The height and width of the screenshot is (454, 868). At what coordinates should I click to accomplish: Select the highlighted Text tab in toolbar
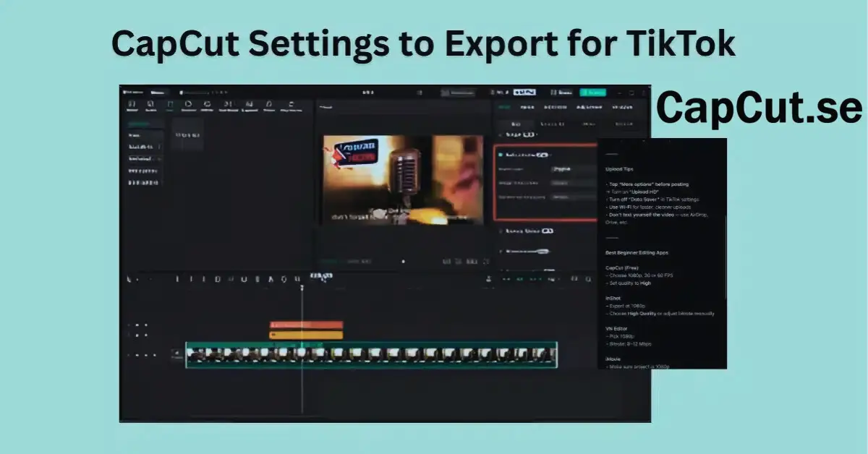(170, 106)
